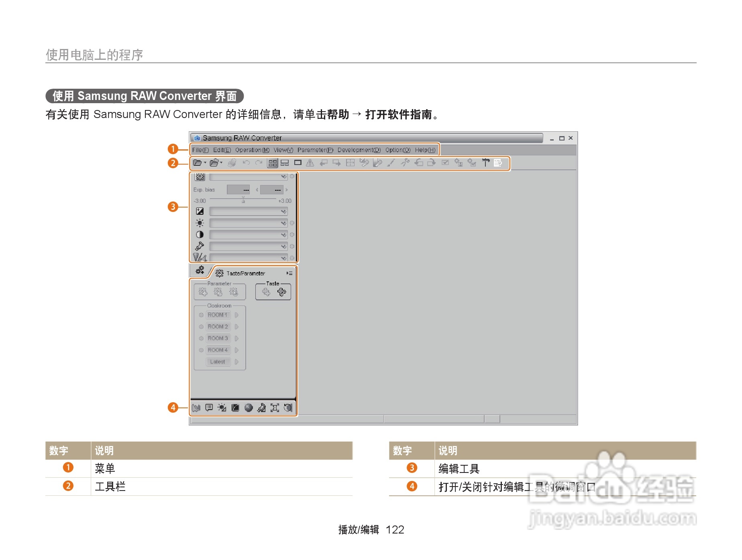Screen dimensions: 742x560
Task: Open the rotation sub-control icon at bottom
Action: pyautogui.click(x=288, y=408)
